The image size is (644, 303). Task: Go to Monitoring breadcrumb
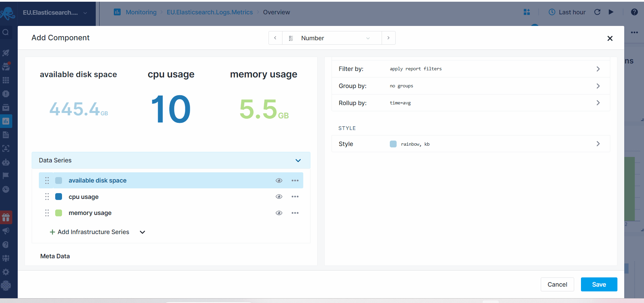click(141, 12)
